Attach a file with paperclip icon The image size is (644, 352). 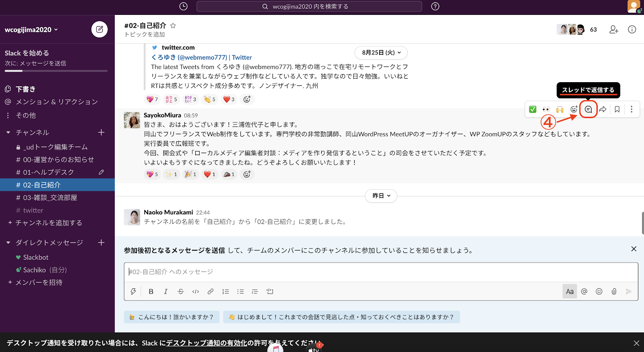[614, 291]
